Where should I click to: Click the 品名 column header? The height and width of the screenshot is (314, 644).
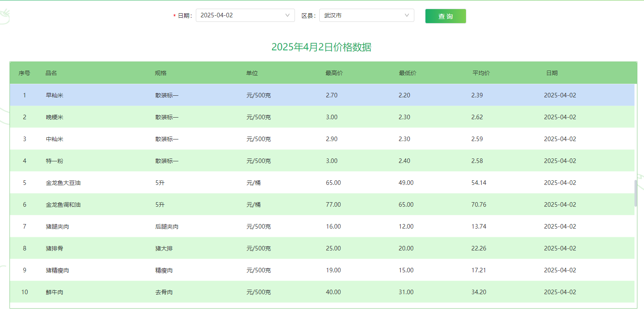[x=51, y=73]
